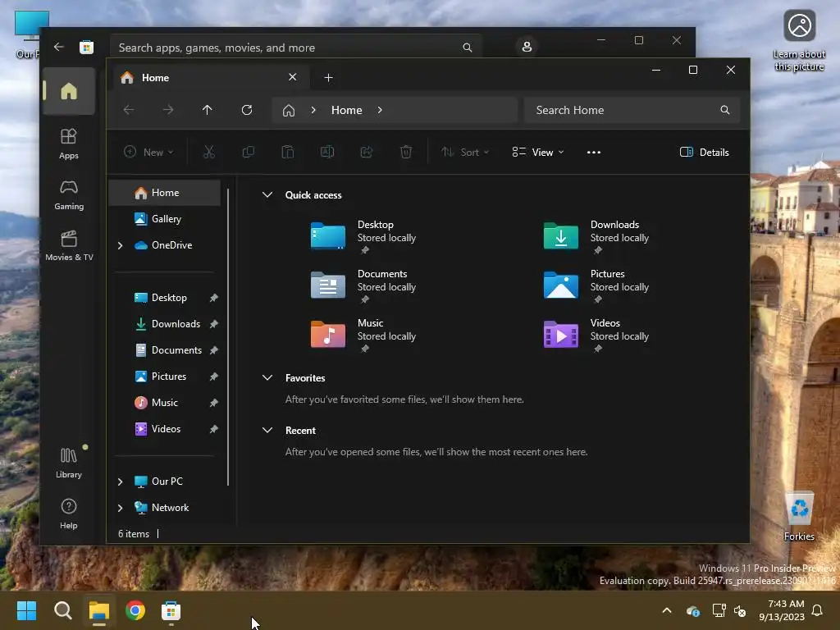
Task: Open the Videos folder tile
Action: (x=596, y=335)
